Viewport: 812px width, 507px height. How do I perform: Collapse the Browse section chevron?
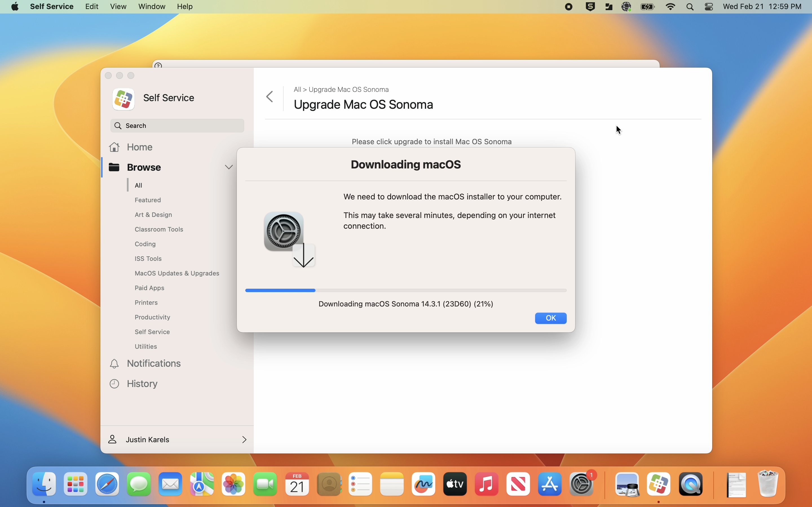[x=229, y=167]
